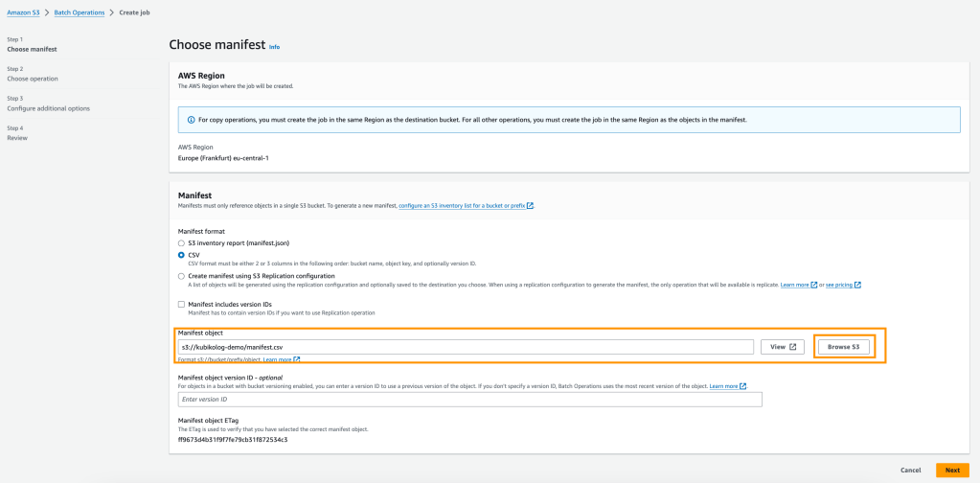Click the Browse S3 button
Screen dimensions: 980x483
click(x=843, y=347)
